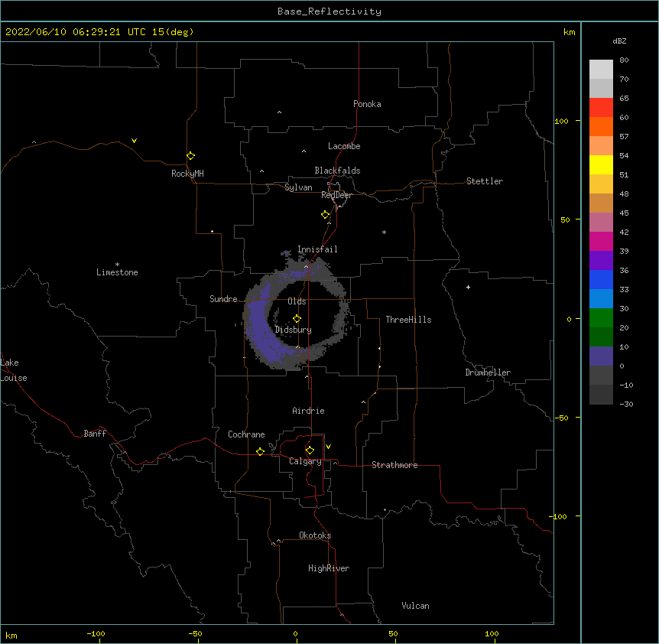Click the yellow diamond marker above Calgary label
The image size is (659, 644).
click(x=310, y=450)
